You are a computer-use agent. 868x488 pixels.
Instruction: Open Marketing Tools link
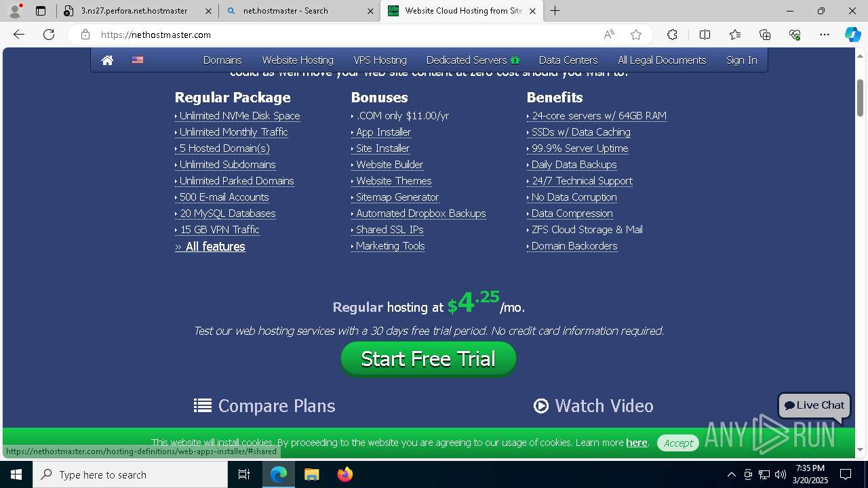(x=391, y=246)
